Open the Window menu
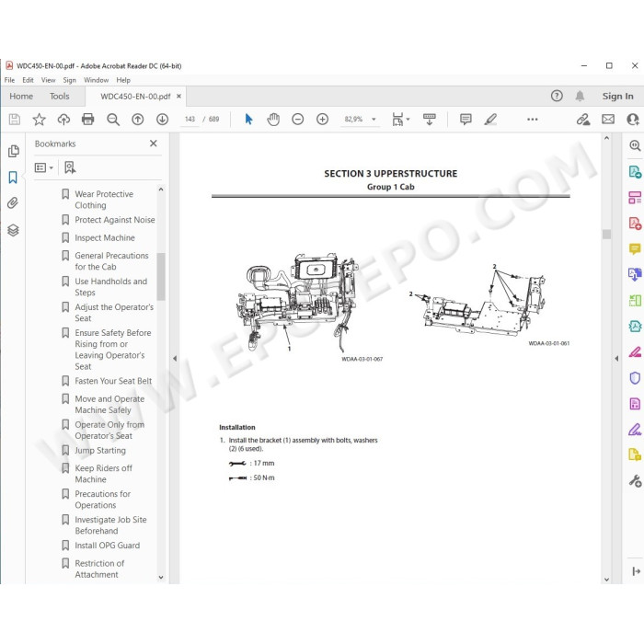644x644 pixels. [x=96, y=80]
